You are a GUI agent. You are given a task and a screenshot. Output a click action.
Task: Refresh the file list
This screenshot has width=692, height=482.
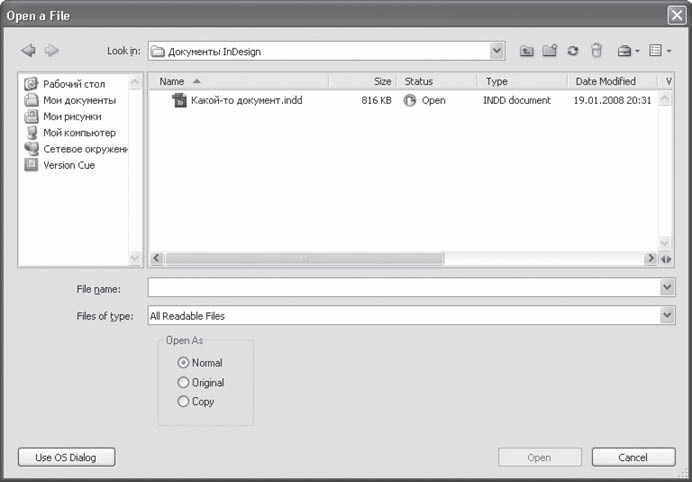[x=573, y=50]
